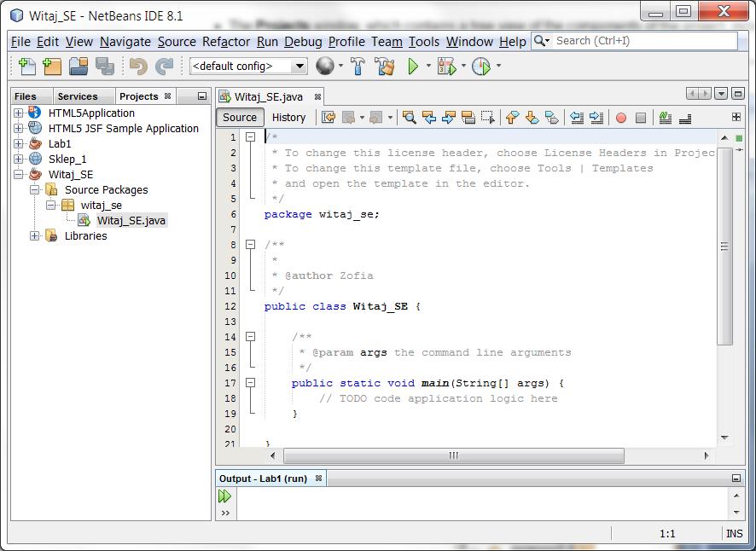The width and height of the screenshot is (756, 551).
Task: Expand the Lab1 project node
Action: [x=18, y=143]
